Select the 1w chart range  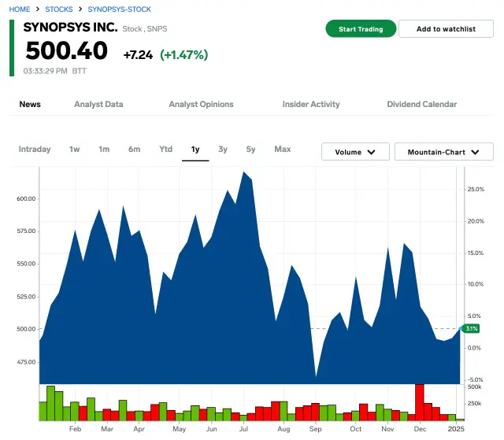(x=74, y=150)
